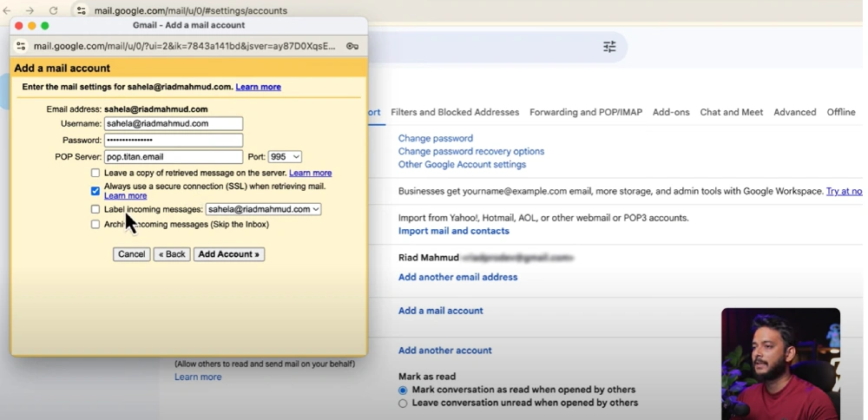Open the Port 995 dropdown

tap(285, 156)
